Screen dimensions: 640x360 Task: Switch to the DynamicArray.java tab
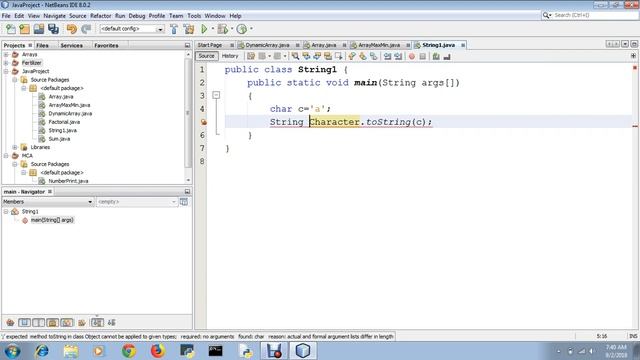[267, 45]
